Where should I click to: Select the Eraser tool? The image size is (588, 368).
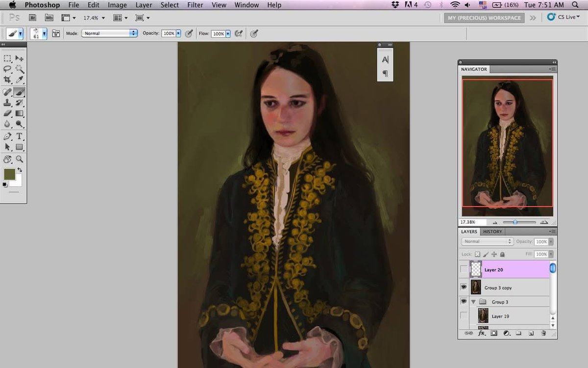click(x=7, y=113)
